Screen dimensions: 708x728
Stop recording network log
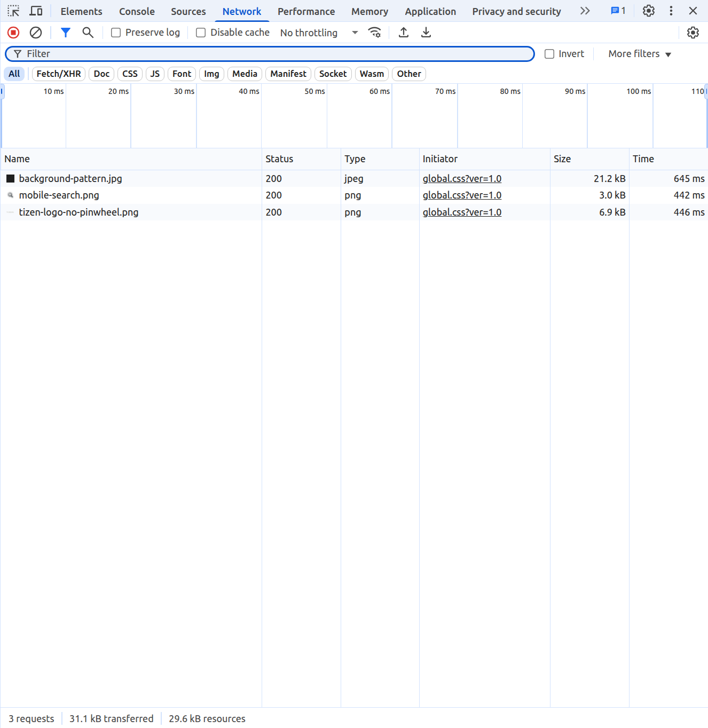click(13, 33)
